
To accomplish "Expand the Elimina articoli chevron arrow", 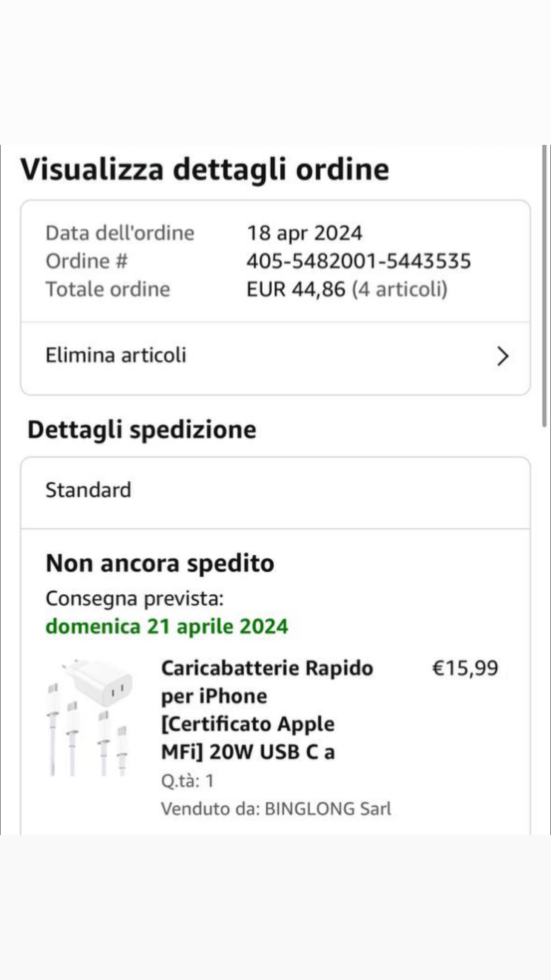I will coord(503,356).
